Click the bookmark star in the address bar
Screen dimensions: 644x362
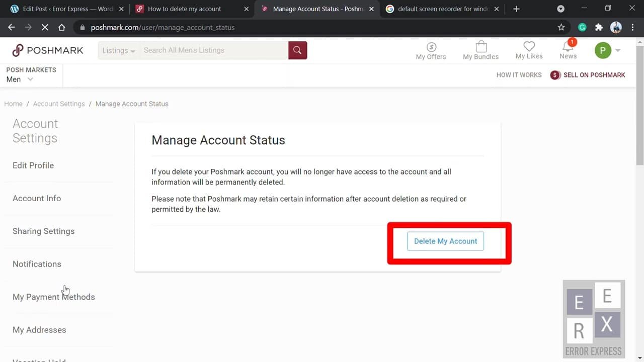pos(561,27)
